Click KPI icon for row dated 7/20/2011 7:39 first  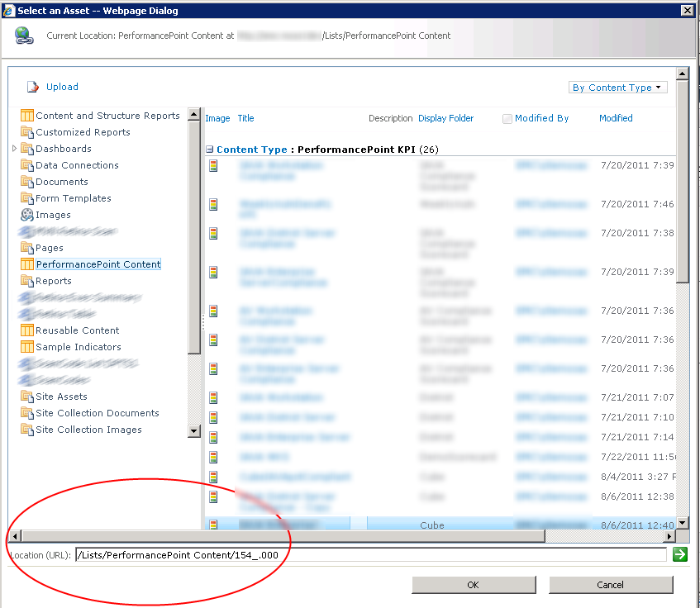click(213, 165)
